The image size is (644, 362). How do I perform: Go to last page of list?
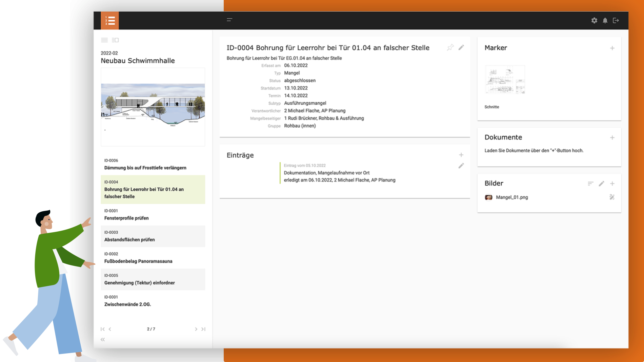(203, 329)
